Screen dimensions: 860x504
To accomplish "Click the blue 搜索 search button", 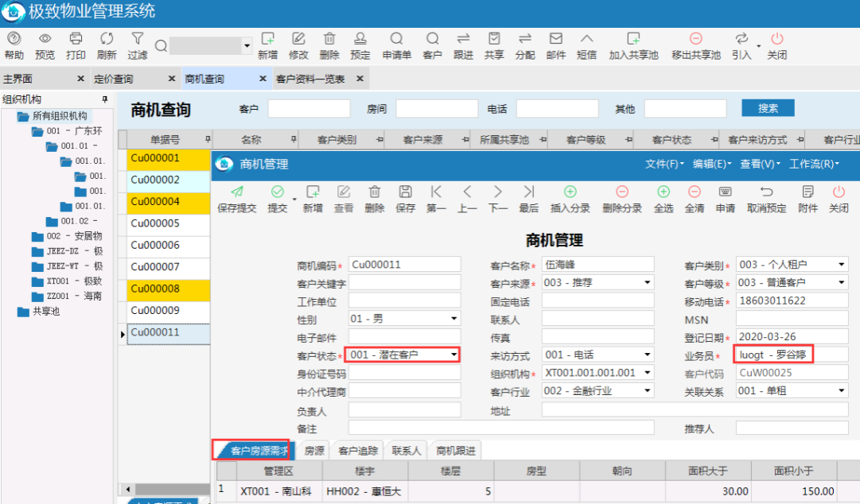I will pyautogui.click(x=768, y=108).
